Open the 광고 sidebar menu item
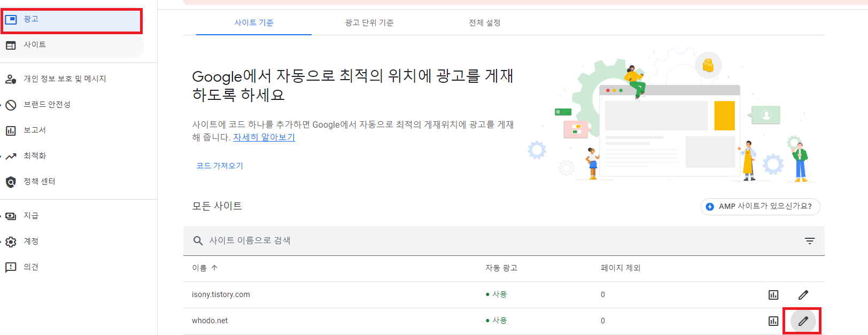The width and height of the screenshot is (868, 335). point(72,20)
